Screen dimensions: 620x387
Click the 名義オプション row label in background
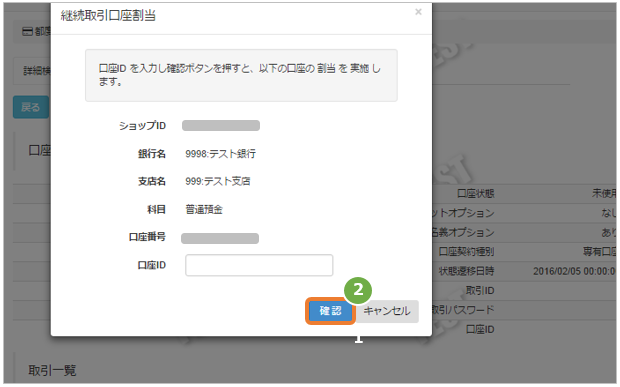[x=463, y=232]
